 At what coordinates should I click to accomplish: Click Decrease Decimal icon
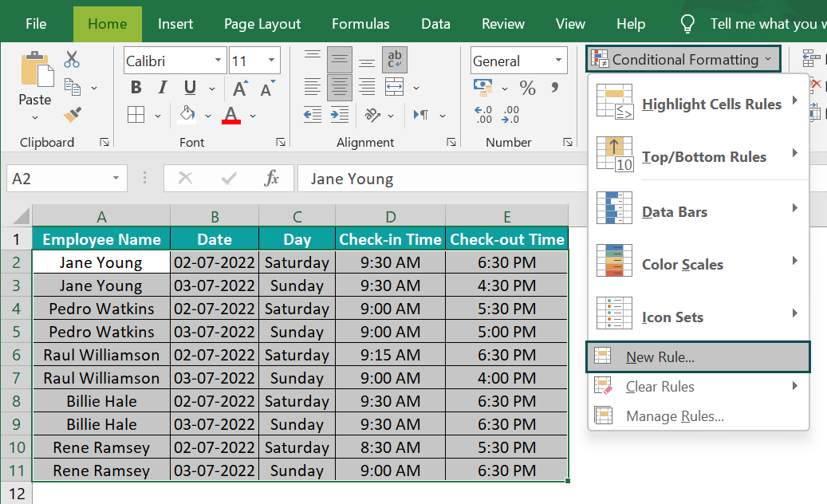pyautogui.click(x=510, y=114)
